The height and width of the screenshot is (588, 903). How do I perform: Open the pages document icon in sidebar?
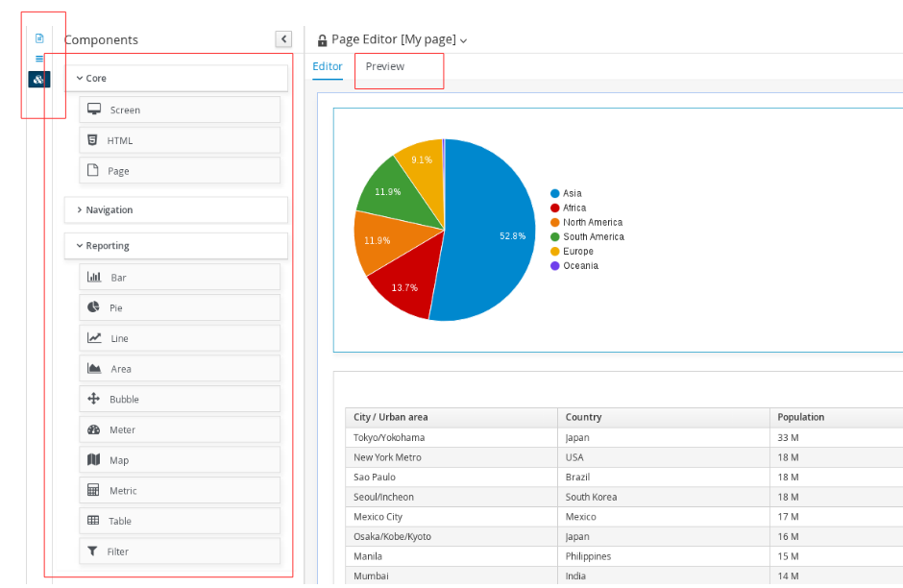click(39, 38)
